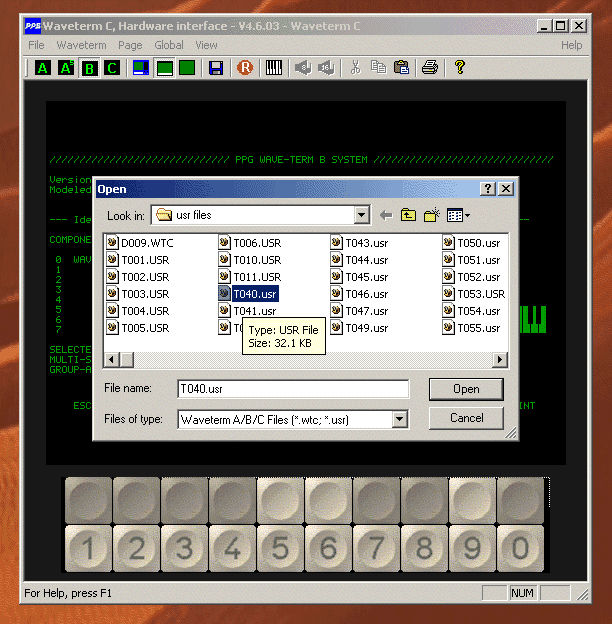
Task: Click the horizontal scrollbar thumb in file list
Action: coord(127,360)
